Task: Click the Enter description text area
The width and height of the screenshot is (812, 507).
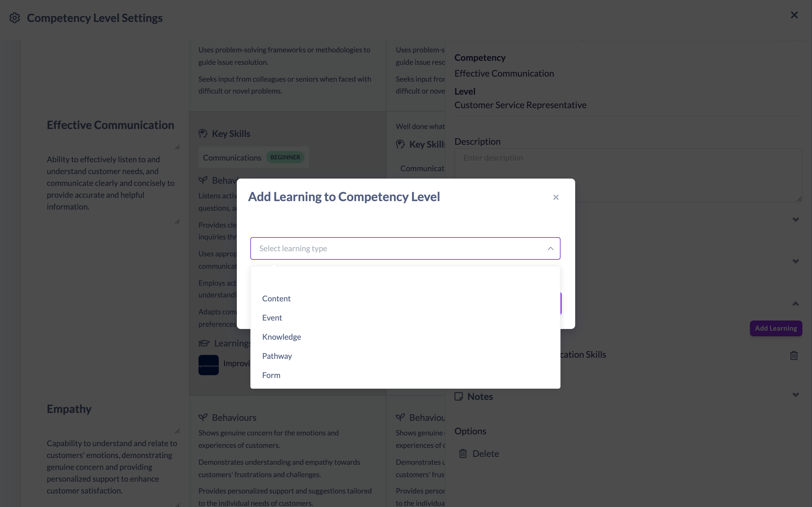Action: tap(628, 175)
